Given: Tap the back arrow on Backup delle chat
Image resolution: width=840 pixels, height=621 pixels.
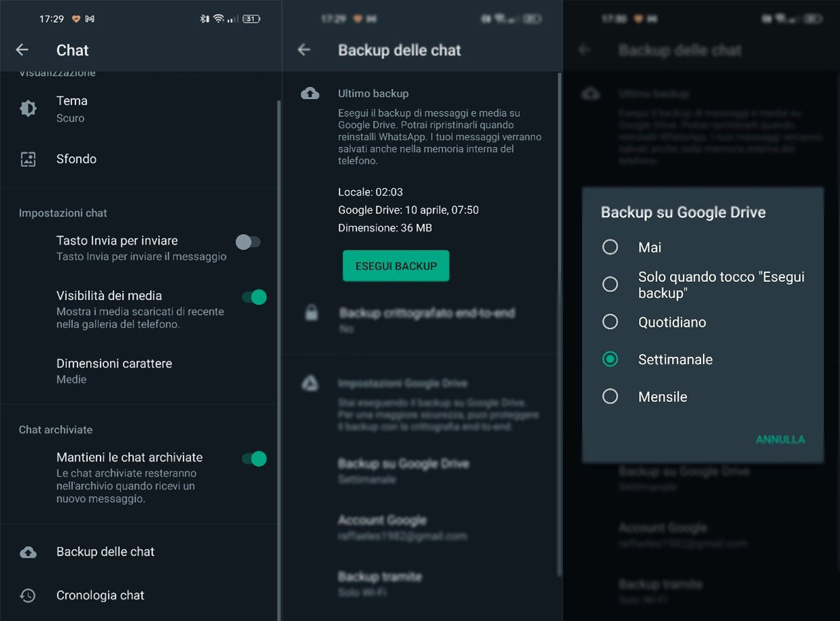Looking at the screenshot, I should click(x=304, y=50).
